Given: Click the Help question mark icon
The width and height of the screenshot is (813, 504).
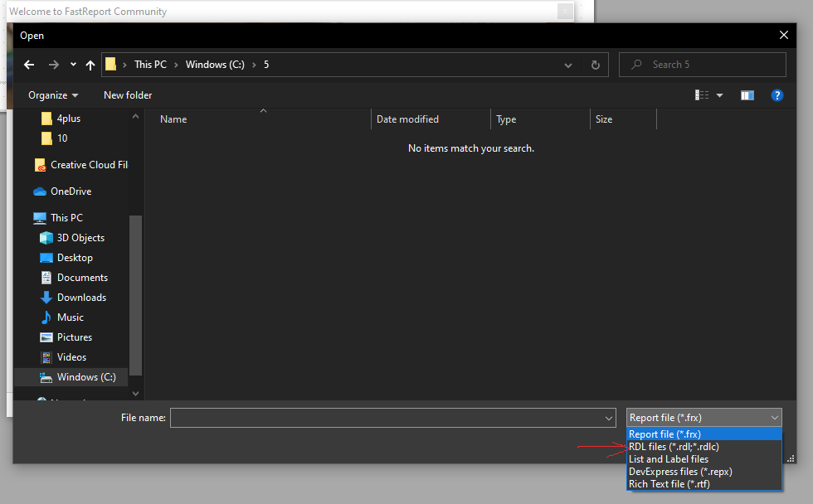Looking at the screenshot, I should pos(776,94).
